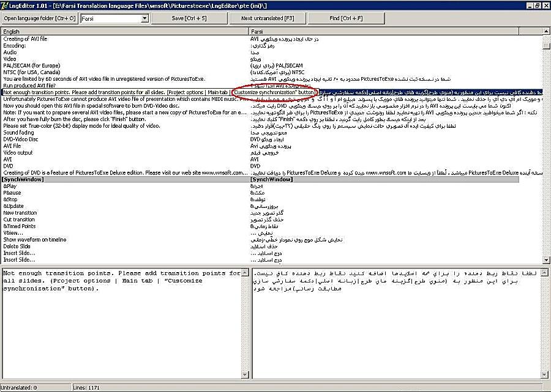Viewport: 551px width, 392px height.
Task: Open the Find search button
Action: pyautogui.click(x=346, y=18)
